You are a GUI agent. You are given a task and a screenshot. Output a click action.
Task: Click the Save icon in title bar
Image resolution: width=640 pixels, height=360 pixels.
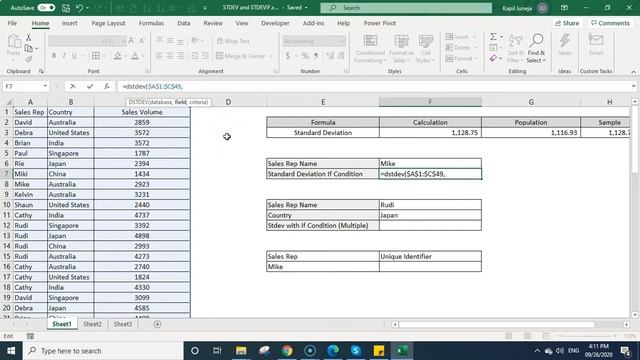click(x=66, y=8)
